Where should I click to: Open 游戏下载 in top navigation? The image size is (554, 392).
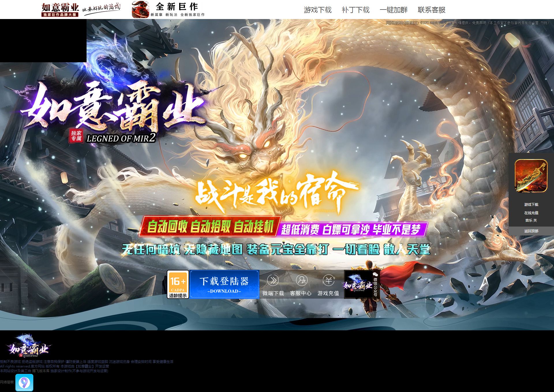(317, 10)
